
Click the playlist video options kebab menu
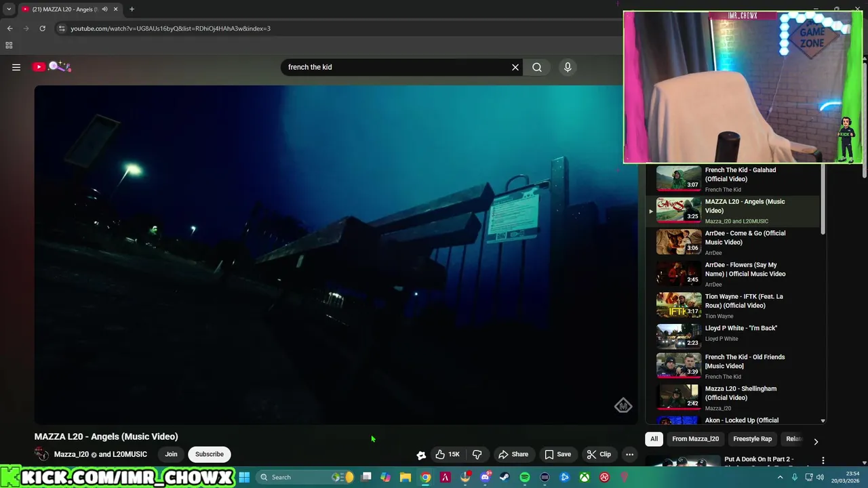[x=823, y=461]
